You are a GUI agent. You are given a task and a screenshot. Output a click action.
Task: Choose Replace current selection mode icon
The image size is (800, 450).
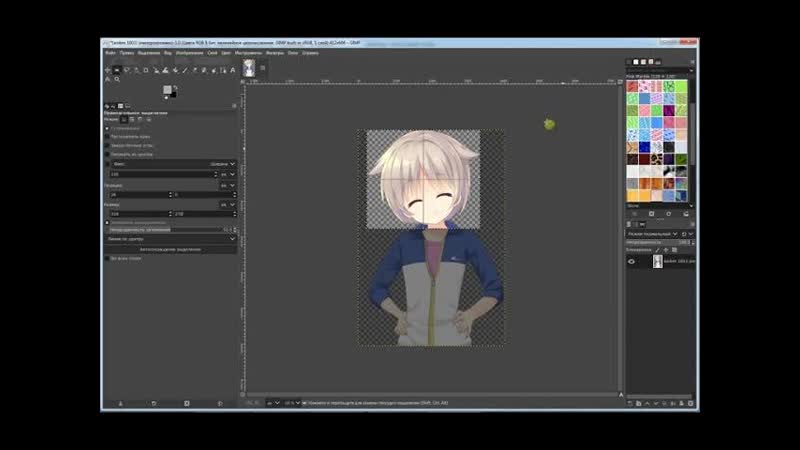(x=124, y=119)
